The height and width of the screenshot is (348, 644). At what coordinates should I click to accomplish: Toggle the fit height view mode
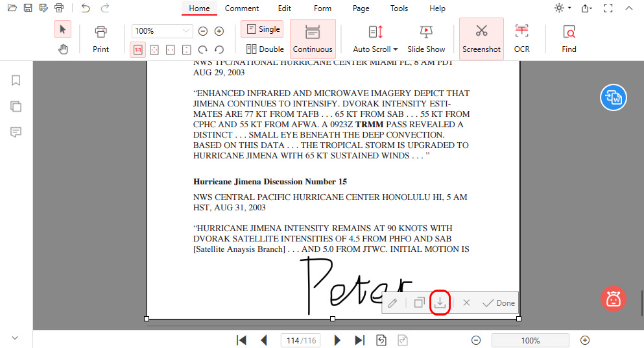(x=187, y=50)
